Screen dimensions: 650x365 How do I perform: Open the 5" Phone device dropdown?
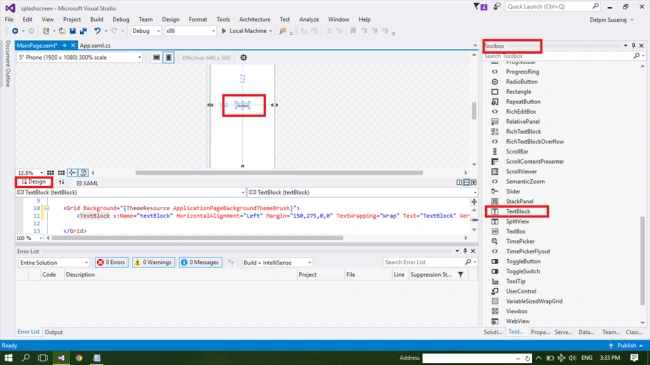[80, 57]
